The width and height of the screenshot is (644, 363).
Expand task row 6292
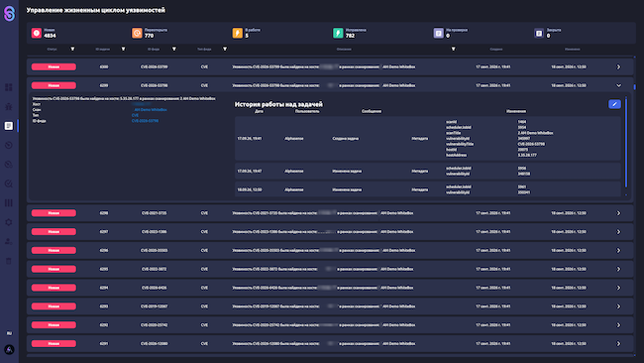[x=618, y=324]
